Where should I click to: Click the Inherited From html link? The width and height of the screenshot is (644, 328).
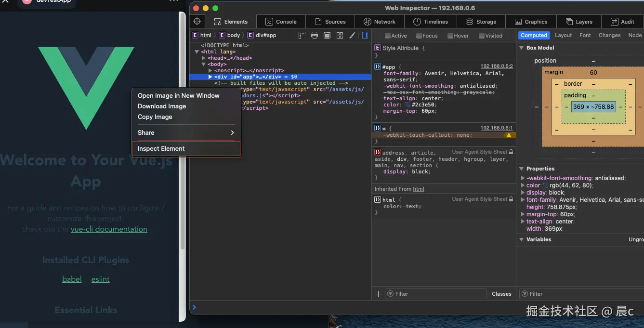[419, 189]
